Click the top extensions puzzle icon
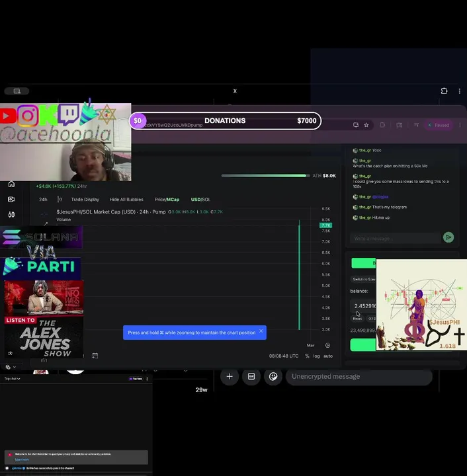The height and width of the screenshot is (476, 467). pos(444,91)
